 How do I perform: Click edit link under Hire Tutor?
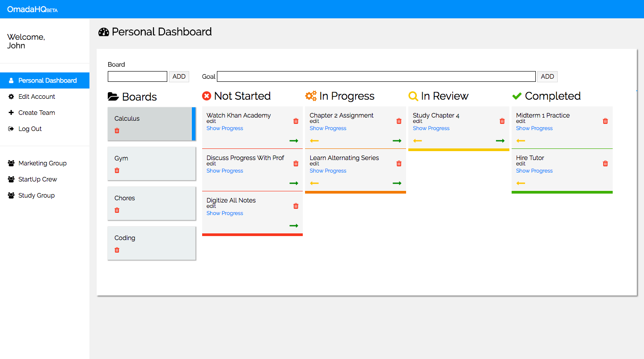click(521, 164)
